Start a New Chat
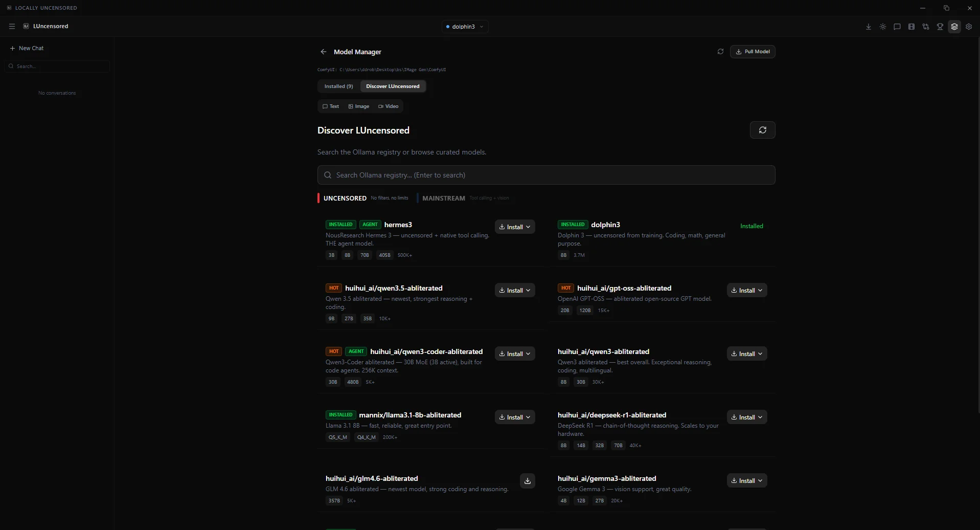This screenshot has height=530, width=980. click(x=27, y=48)
